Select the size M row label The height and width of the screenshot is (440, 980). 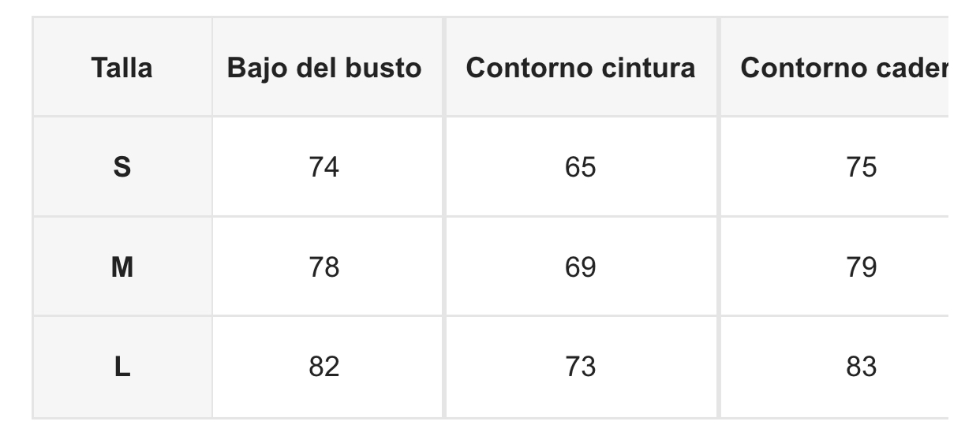pos(122,267)
